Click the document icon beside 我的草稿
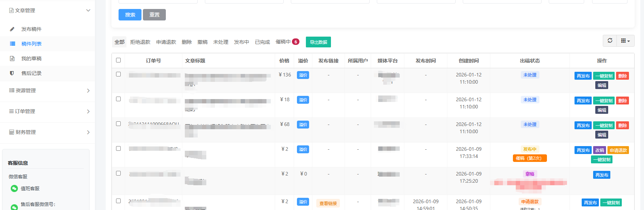644x210 pixels. click(12, 59)
